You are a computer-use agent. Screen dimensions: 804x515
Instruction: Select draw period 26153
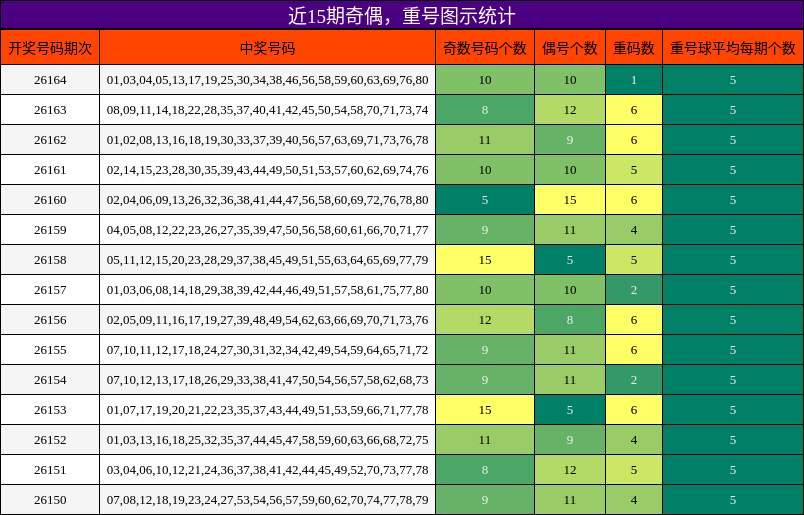pos(50,410)
